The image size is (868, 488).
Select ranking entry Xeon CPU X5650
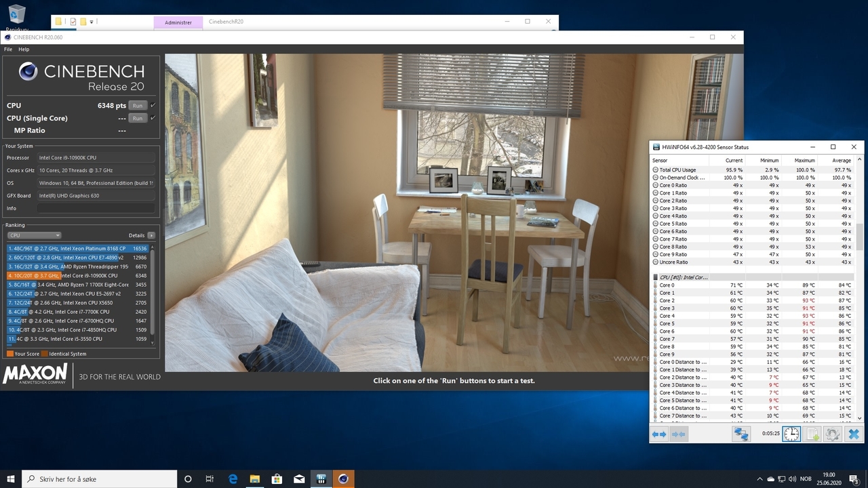point(77,303)
